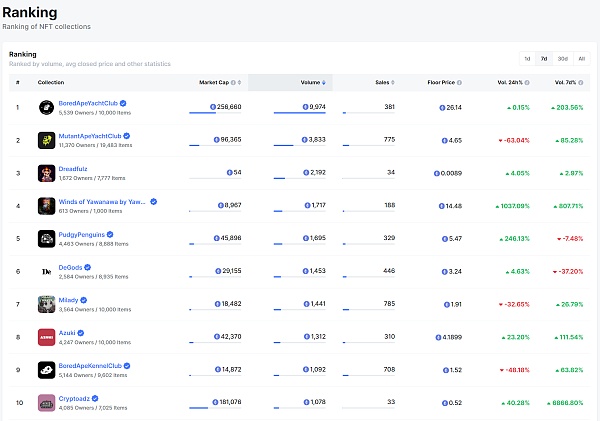Click the BoredApeYachtClub collection avatar icon
600x421 pixels.
pyautogui.click(x=46, y=107)
